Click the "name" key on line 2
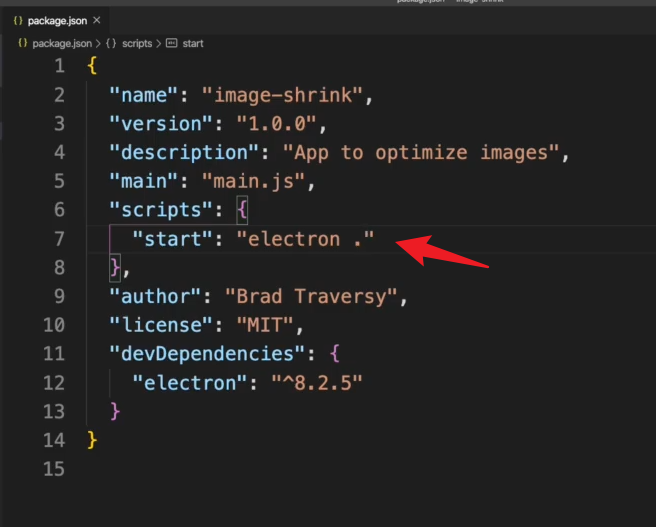 tap(144, 95)
